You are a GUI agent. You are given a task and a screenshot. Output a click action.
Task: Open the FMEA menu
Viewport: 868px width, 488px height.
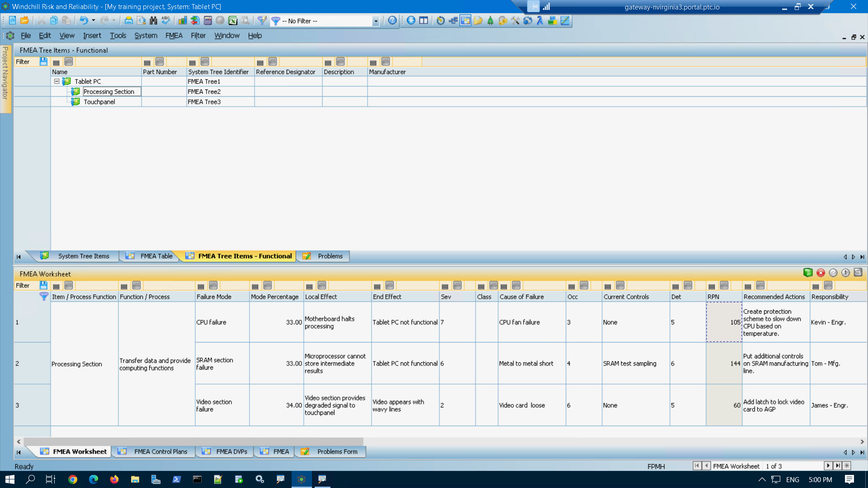point(174,35)
